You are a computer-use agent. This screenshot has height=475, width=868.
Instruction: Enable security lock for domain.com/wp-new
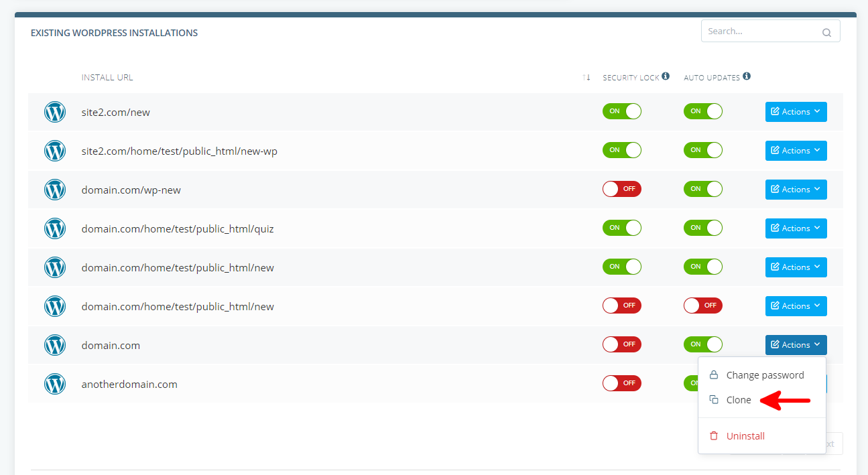tap(621, 189)
